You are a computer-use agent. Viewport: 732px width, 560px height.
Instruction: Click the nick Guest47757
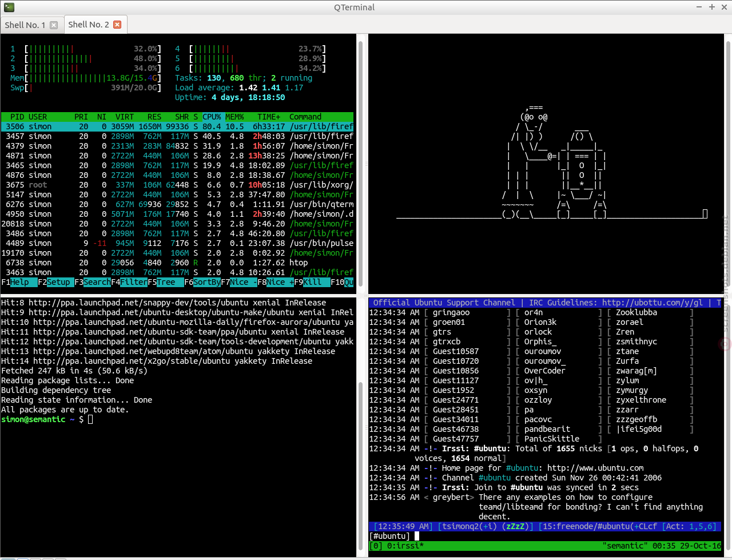pyautogui.click(x=456, y=439)
